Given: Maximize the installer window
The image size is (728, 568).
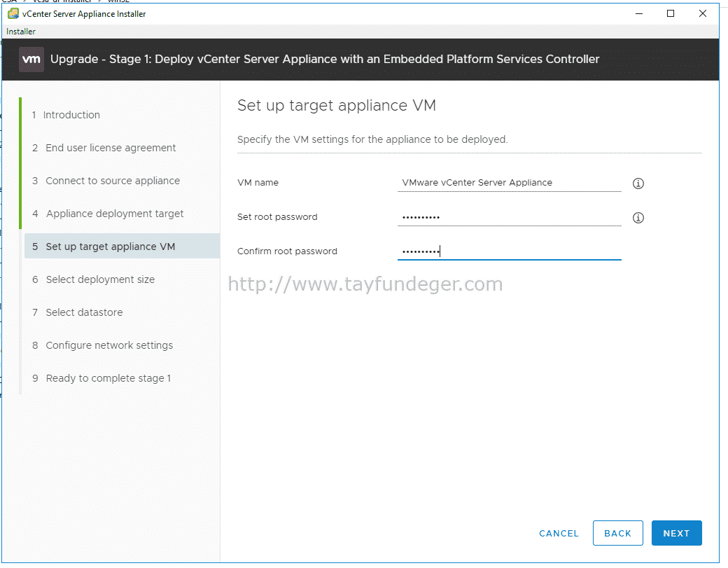Looking at the screenshot, I should pos(671,13).
